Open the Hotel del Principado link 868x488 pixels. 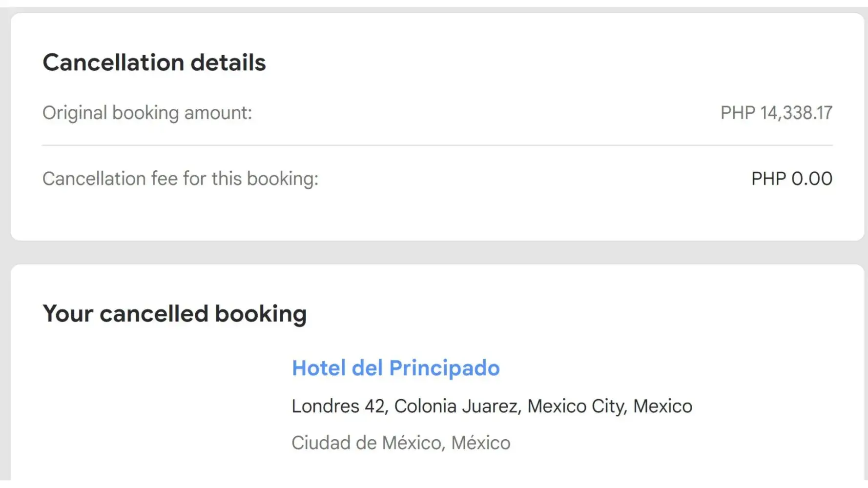click(395, 368)
